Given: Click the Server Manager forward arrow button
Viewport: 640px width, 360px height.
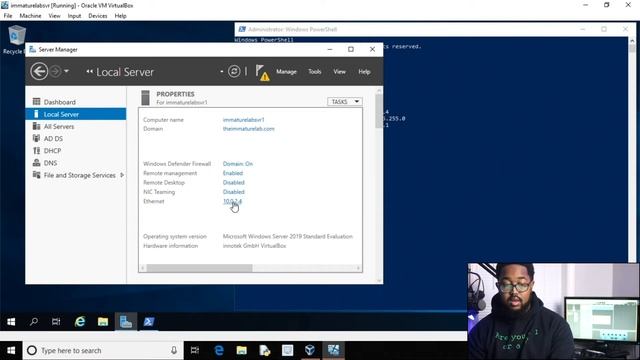Looking at the screenshot, I should click(56, 71).
